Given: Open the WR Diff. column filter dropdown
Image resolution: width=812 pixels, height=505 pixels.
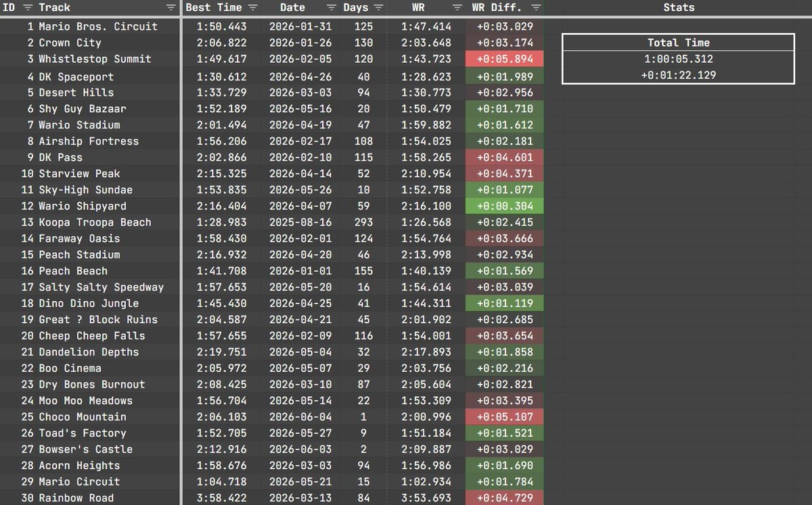Looking at the screenshot, I should click(x=536, y=8).
